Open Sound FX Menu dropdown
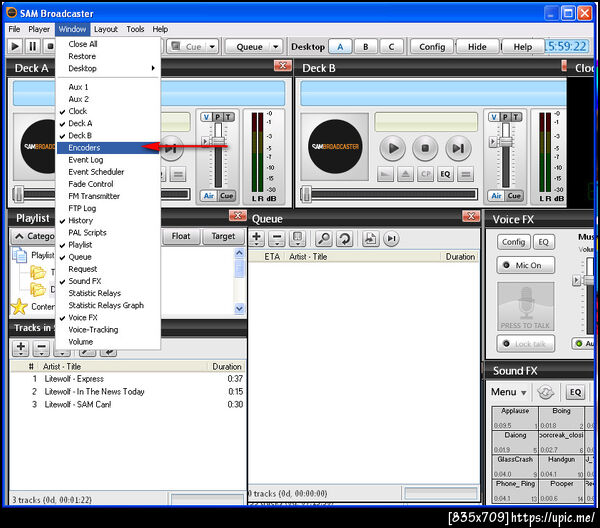The height and width of the screenshot is (528, 600). pos(509,392)
